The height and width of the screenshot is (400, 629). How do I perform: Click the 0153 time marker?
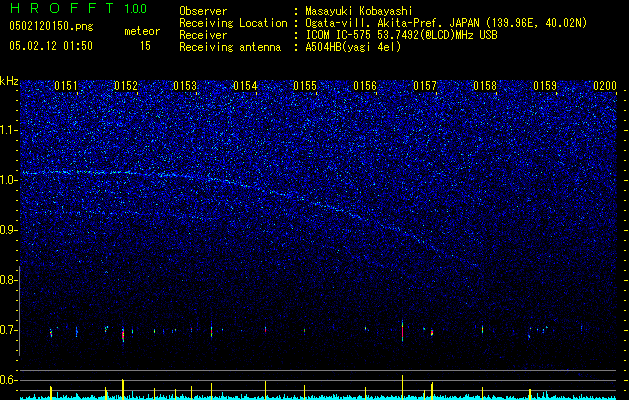[185, 86]
